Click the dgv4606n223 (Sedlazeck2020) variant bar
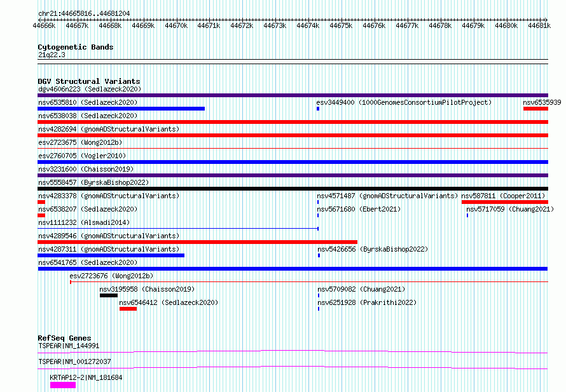Viewport: 566px width, 392px height. pyautogui.click(x=293, y=95)
